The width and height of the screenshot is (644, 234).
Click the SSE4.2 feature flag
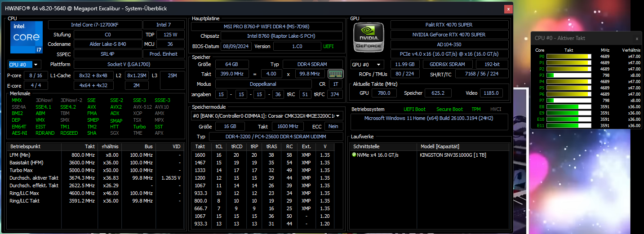68,107
